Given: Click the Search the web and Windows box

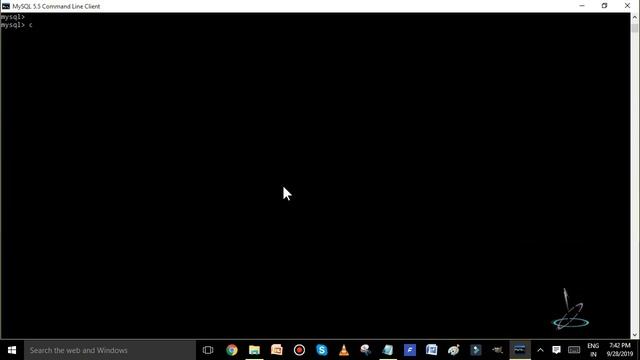Looking at the screenshot, I should point(110,350).
